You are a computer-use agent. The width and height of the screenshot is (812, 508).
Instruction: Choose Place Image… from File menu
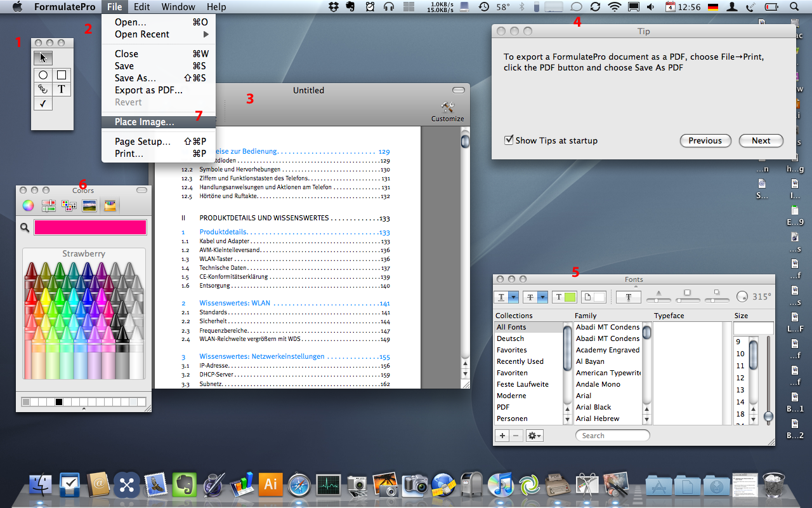[144, 122]
